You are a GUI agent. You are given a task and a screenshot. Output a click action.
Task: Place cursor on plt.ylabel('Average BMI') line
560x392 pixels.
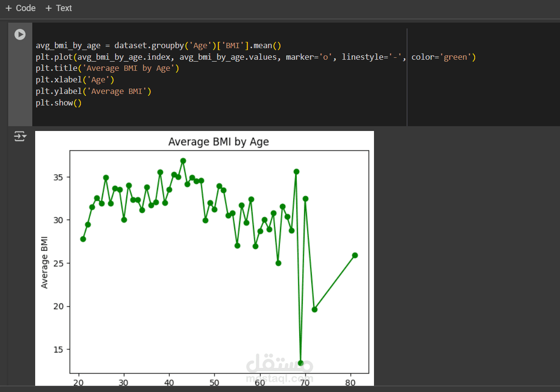93,91
